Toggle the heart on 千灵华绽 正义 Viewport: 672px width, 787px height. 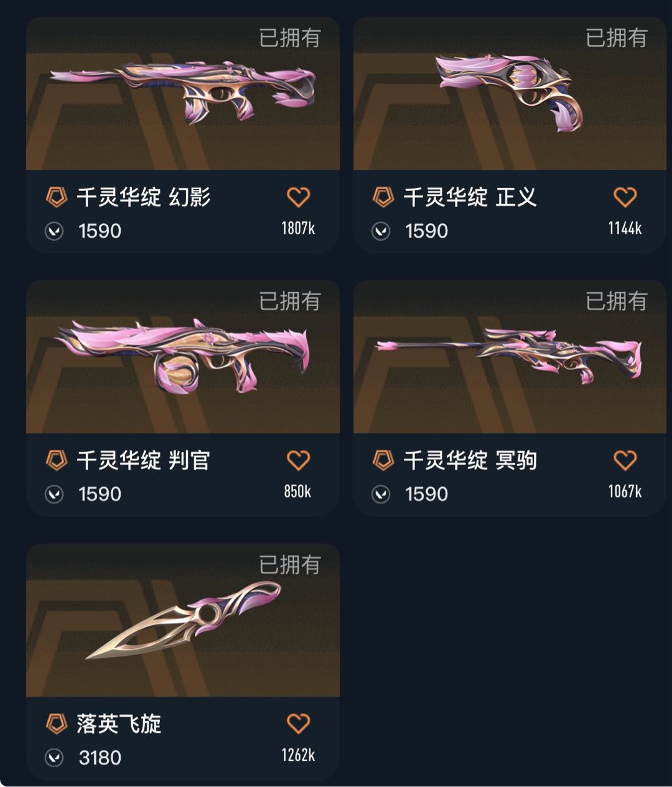625,197
